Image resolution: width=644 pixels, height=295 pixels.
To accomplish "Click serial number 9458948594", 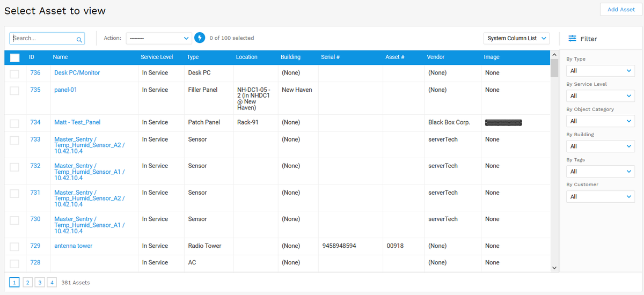I will pos(339,246).
